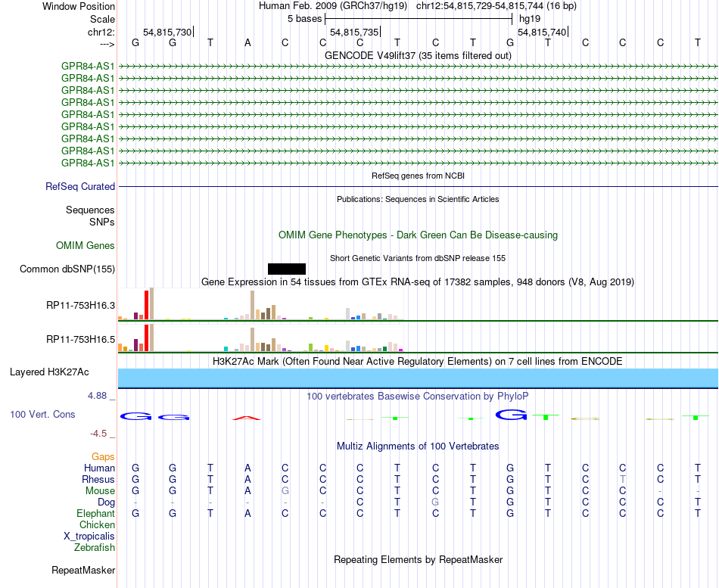This screenshot has width=719, height=588.
Task: Click the tall red bar in RP11-753H16.3 chart
Action: 146,305
